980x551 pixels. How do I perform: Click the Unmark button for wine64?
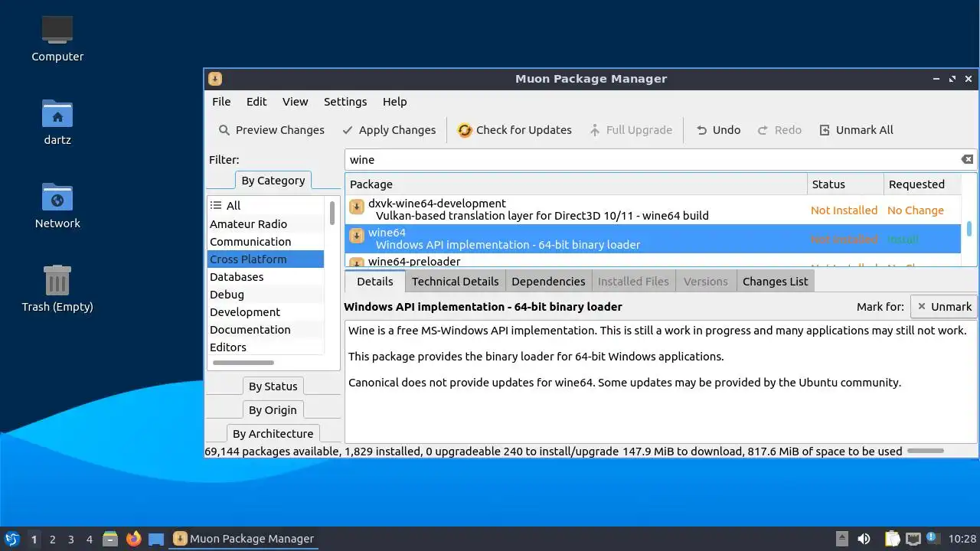[944, 307]
